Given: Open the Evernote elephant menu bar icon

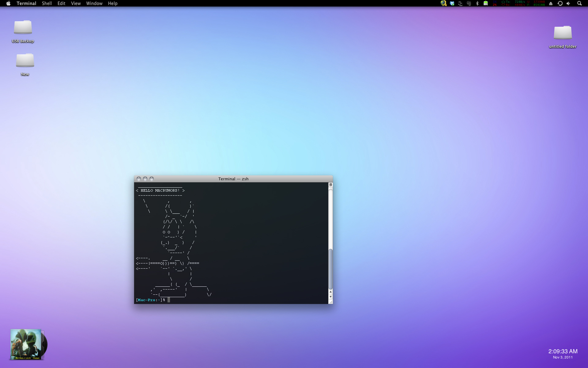Looking at the screenshot, I should pyautogui.click(x=469, y=3).
